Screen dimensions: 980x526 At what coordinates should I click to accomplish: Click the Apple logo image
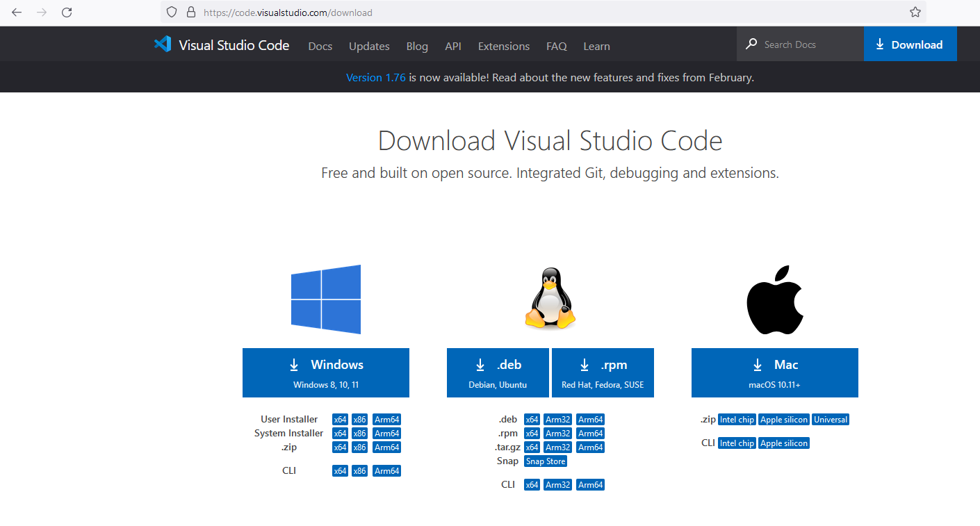(x=775, y=299)
